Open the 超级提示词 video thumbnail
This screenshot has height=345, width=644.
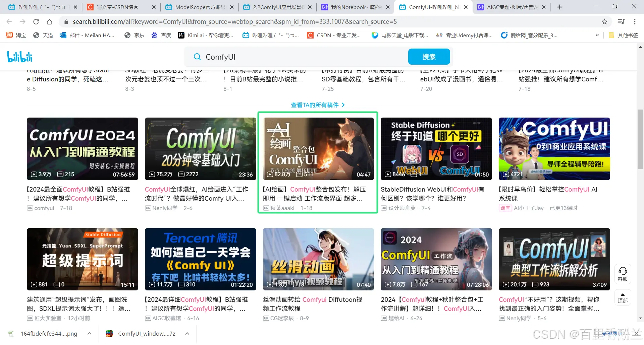click(x=83, y=259)
